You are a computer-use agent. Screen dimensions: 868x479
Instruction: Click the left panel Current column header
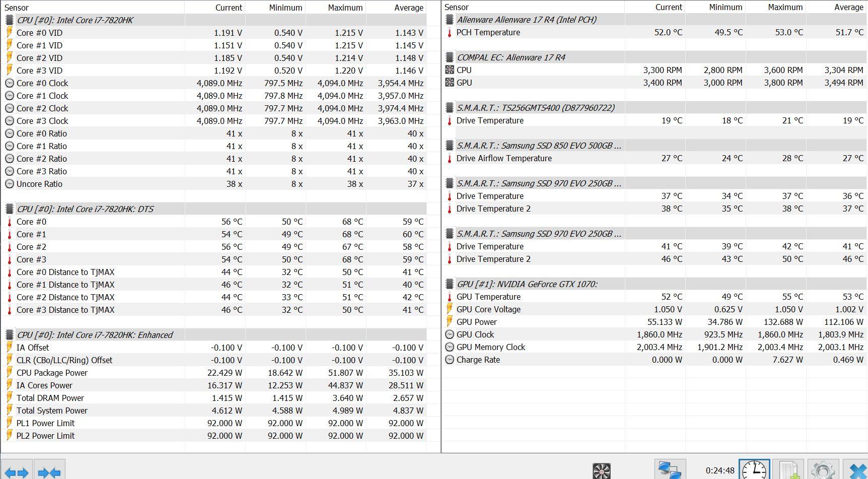click(x=215, y=7)
